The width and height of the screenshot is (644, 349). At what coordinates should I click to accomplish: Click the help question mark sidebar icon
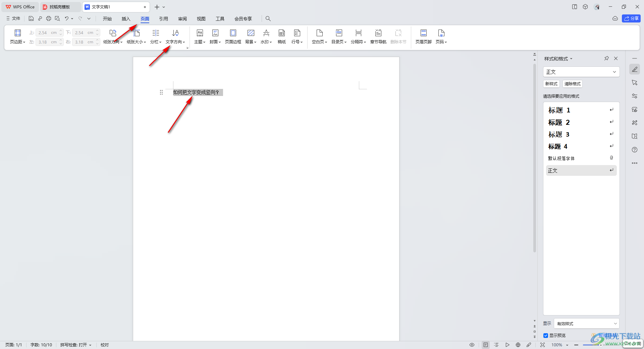tap(635, 150)
